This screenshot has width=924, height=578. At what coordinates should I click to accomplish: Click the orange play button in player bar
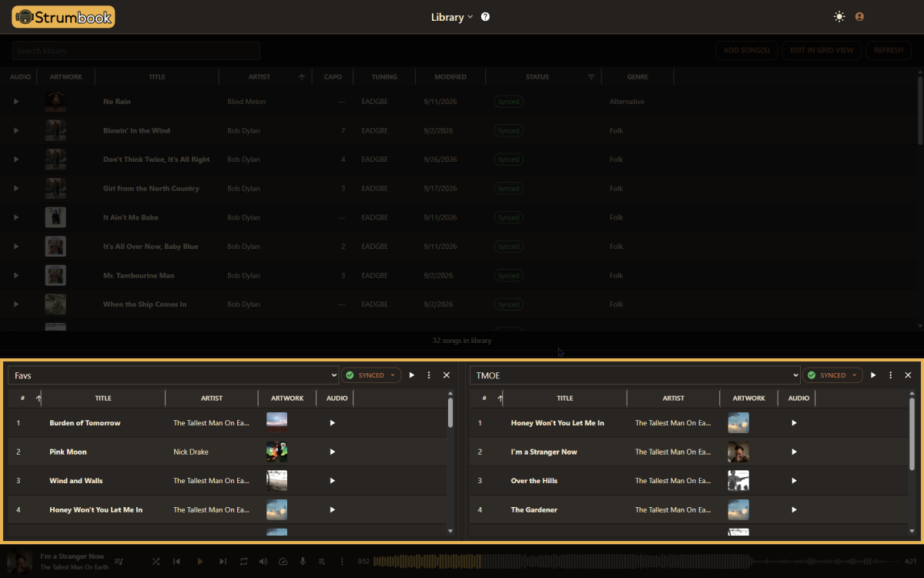click(x=200, y=562)
